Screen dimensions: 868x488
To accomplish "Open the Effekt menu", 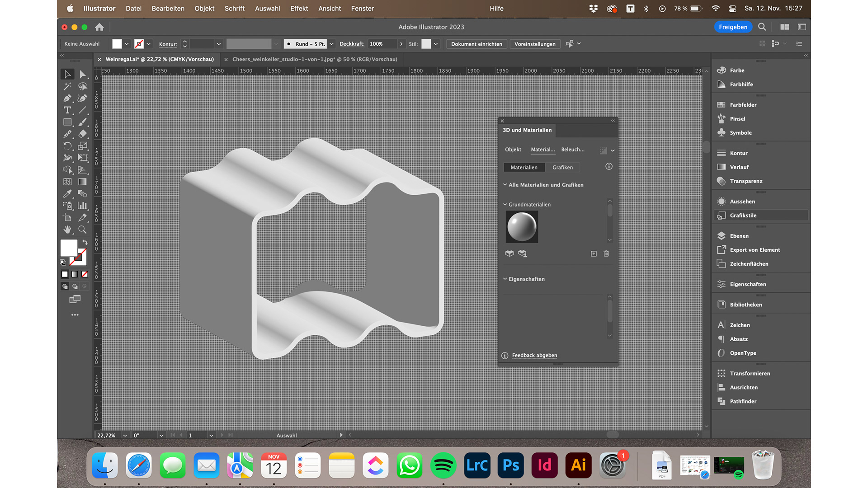I will click(299, 8).
